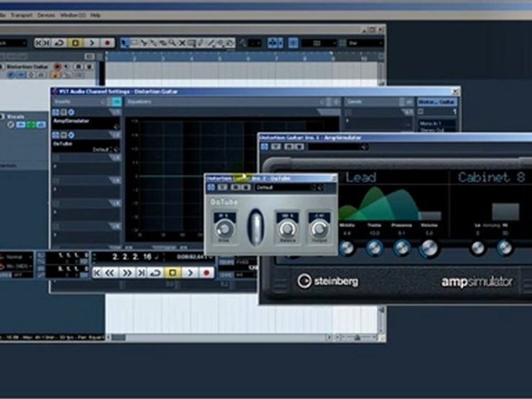Screen dimensions: 532x399
Task: Click AmpSimulator insert name in channel settings
Action: [x=71, y=121]
